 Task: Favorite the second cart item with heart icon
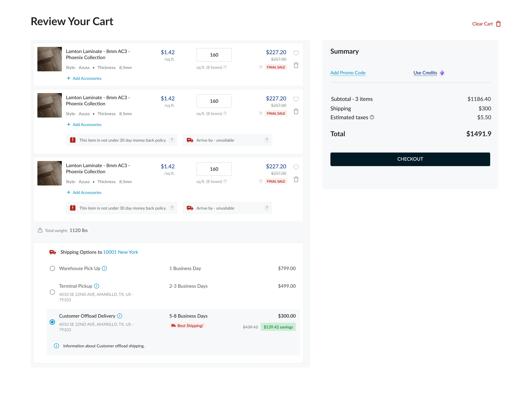click(296, 99)
